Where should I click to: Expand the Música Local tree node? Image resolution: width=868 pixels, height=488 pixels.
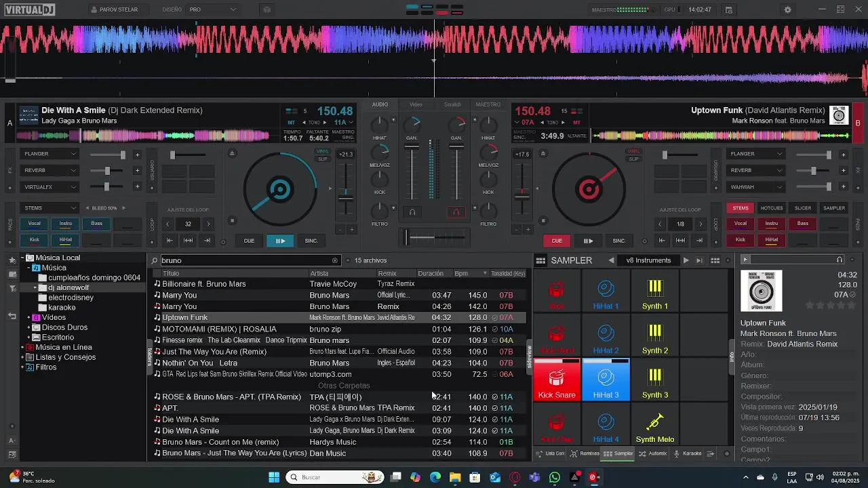click(x=21, y=258)
